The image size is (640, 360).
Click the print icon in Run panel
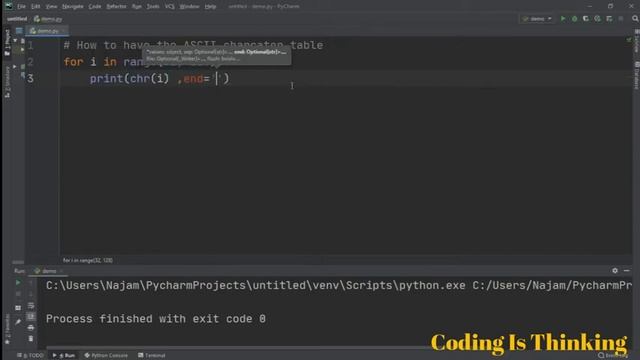coord(31,327)
